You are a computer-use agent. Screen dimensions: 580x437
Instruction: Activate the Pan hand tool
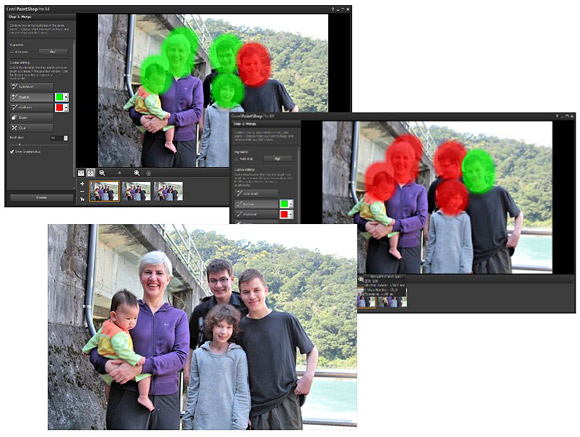pos(148,173)
